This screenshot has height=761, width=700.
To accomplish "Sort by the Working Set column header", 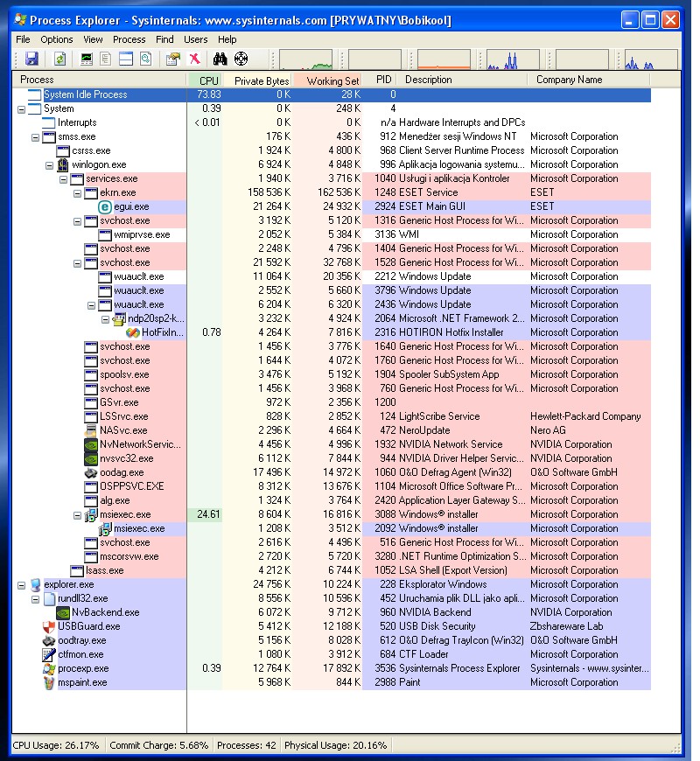I will click(x=327, y=80).
